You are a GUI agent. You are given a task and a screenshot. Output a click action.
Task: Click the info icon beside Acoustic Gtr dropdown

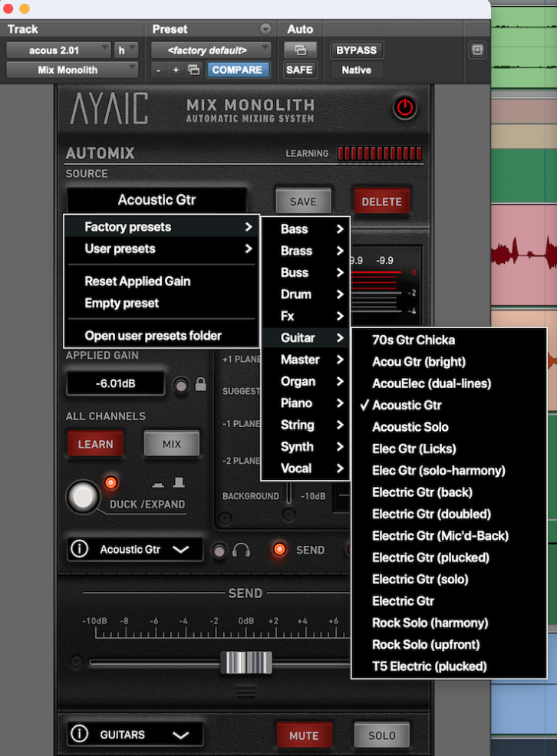pos(80,549)
